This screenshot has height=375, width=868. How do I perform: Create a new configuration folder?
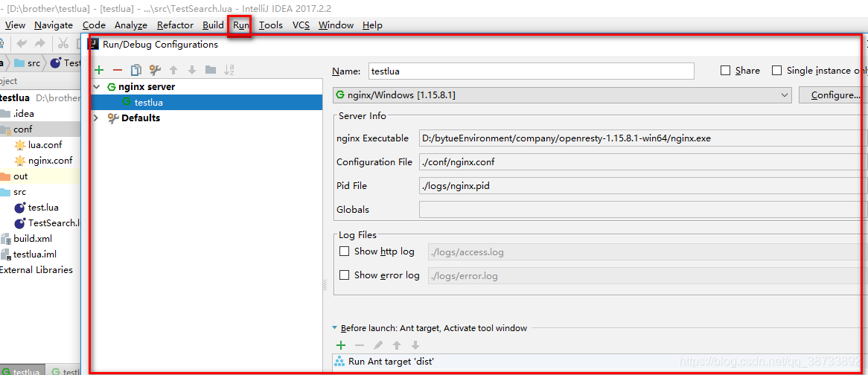(x=211, y=70)
